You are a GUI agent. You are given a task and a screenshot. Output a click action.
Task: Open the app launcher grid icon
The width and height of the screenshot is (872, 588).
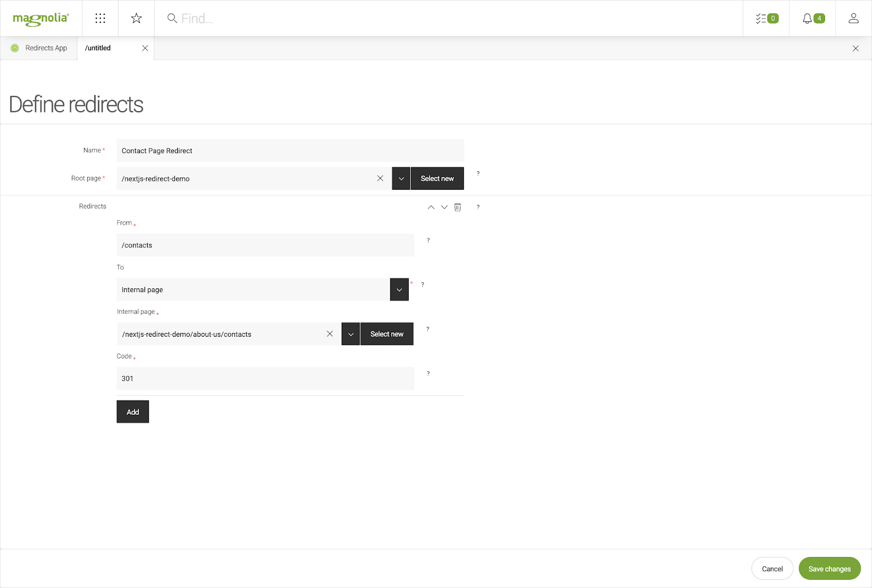click(x=100, y=18)
